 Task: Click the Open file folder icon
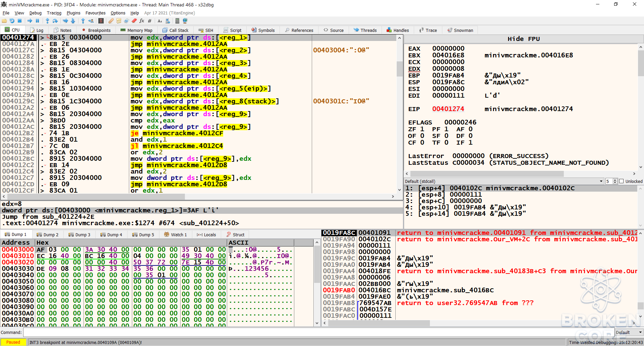pos(4,21)
